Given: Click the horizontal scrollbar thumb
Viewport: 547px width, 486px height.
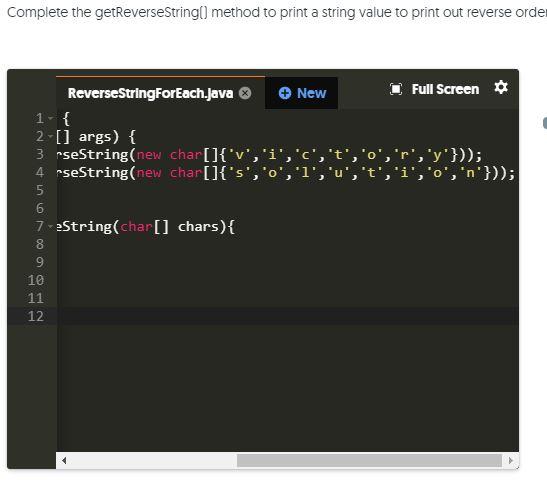Looking at the screenshot, I should tap(369, 461).
